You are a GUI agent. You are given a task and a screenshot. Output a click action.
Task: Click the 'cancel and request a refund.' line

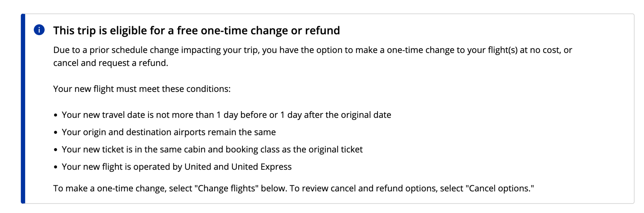[x=111, y=63]
